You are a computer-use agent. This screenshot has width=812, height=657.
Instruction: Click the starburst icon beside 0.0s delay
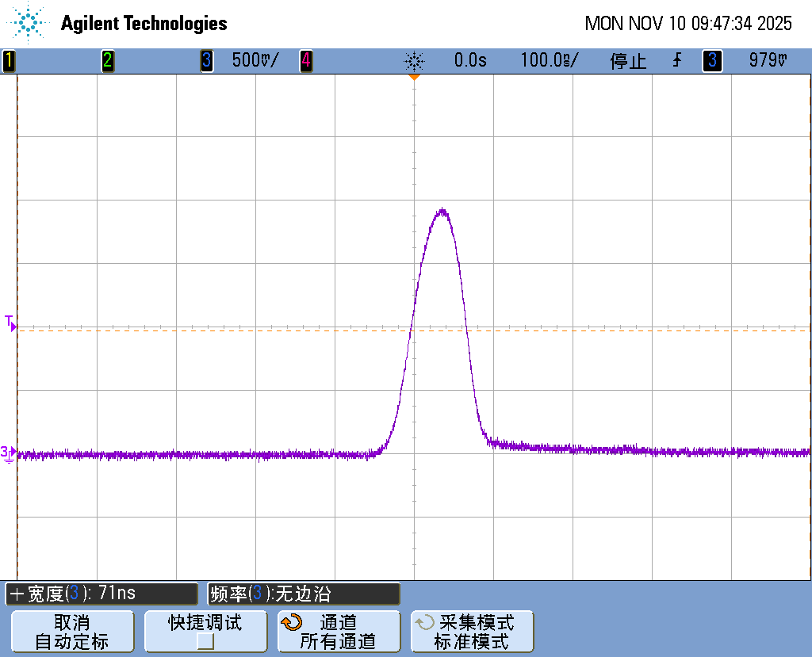pyautogui.click(x=414, y=61)
